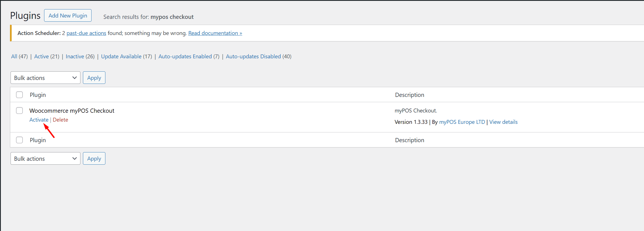Apply the selected bulk action
Viewport: 644px width, 231px height.
(x=94, y=77)
